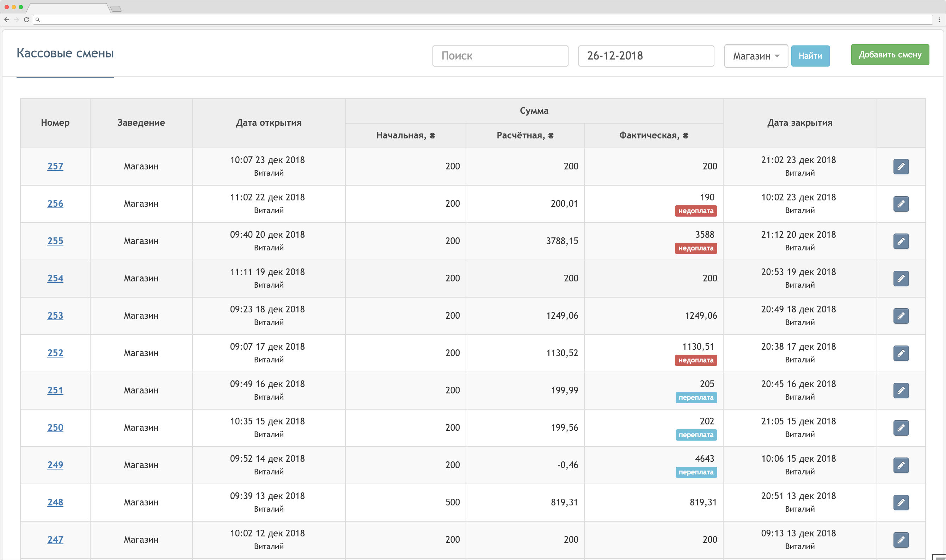Go back with browser back arrow
This screenshot has height=560, width=946.
6,20
